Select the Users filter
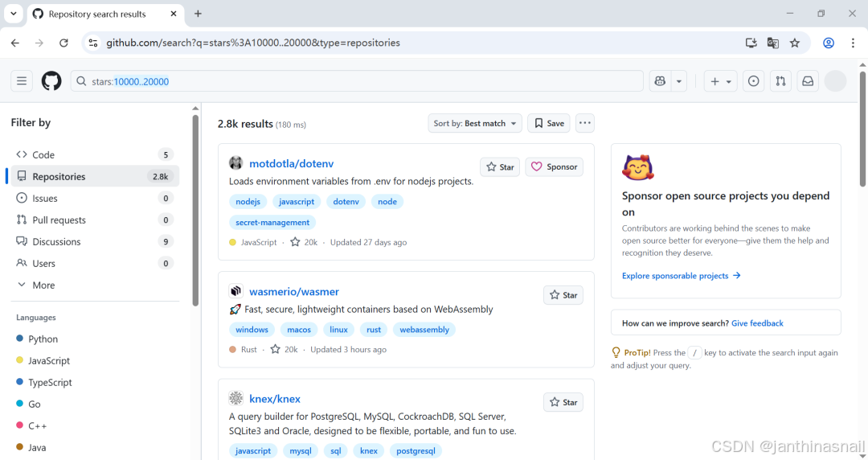Screen dimensions: 868x460 click(x=95, y=263)
